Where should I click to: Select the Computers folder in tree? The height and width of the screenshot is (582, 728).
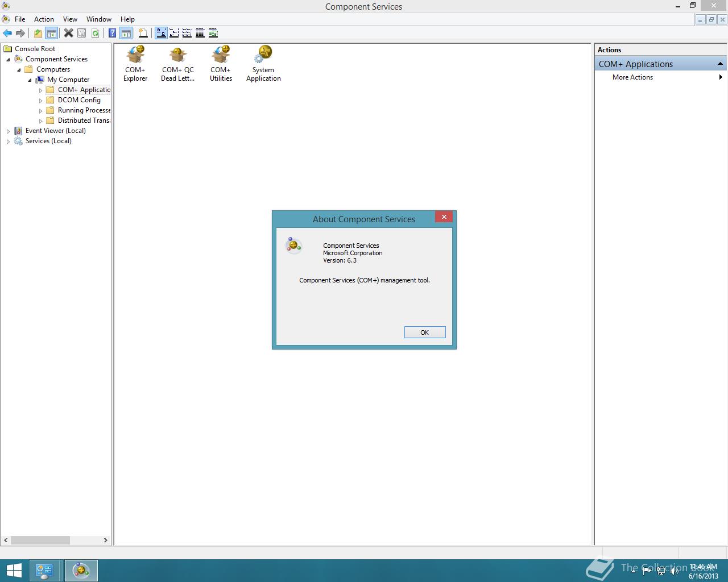pos(53,69)
